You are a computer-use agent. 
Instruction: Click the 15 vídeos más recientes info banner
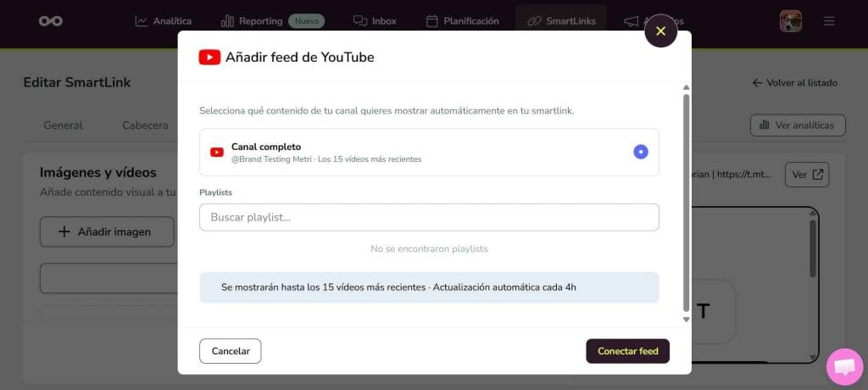pyautogui.click(x=429, y=287)
